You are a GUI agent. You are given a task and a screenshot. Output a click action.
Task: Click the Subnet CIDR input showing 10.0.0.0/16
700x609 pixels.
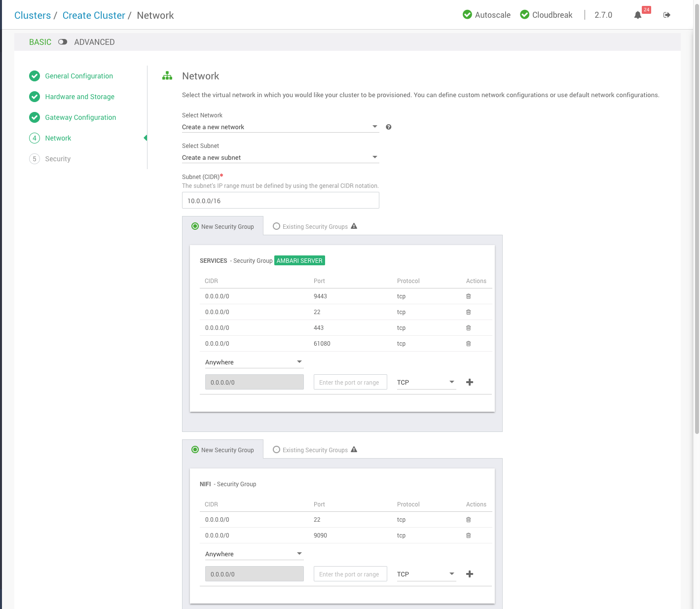pyautogui.click(x=280, y=200)
